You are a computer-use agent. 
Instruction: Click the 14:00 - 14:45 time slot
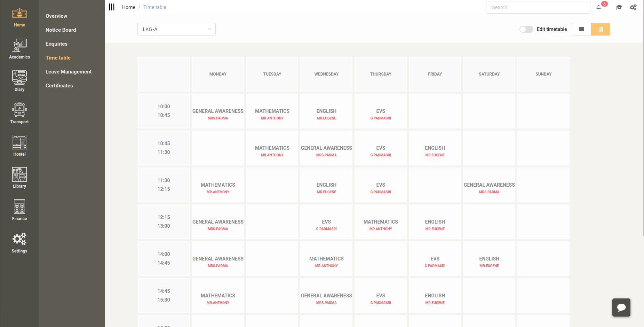(164, 259)
